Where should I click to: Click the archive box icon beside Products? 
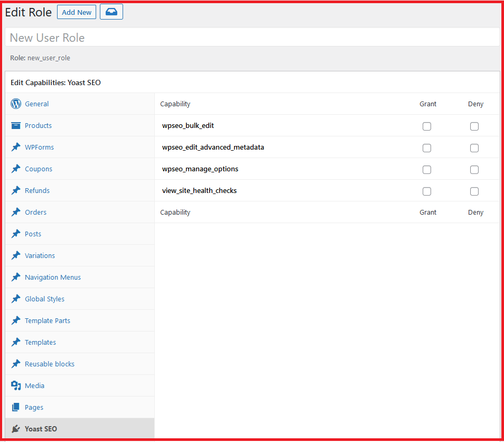coord(16,126)
